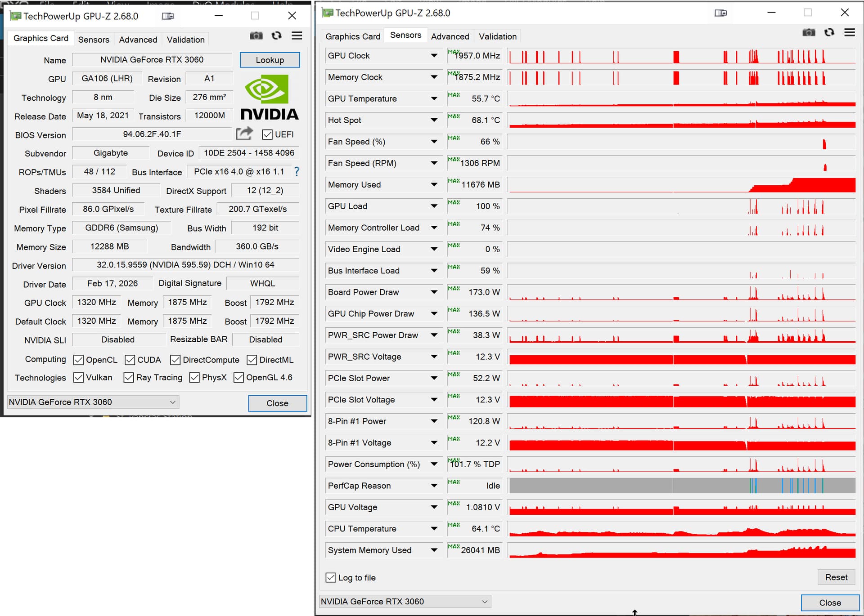Open the PerfCap Reason sensor dropdown
The height and width of the screenshot is (616, 864).
coord(434,486)
